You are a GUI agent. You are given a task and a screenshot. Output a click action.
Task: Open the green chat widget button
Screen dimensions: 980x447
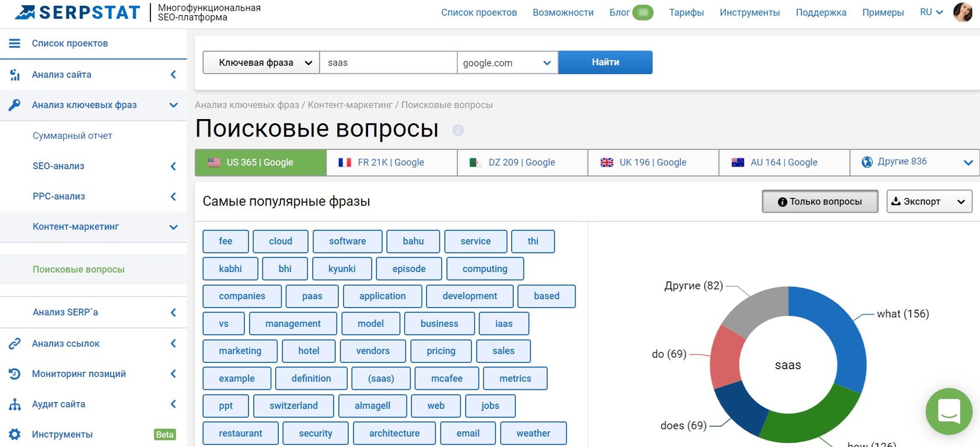[x=949, y=411]
